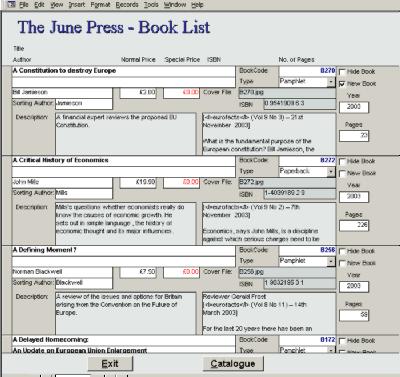Tick New Book for book B272
Viewport: 400px width, 377px height.
[x=342, y=174]
